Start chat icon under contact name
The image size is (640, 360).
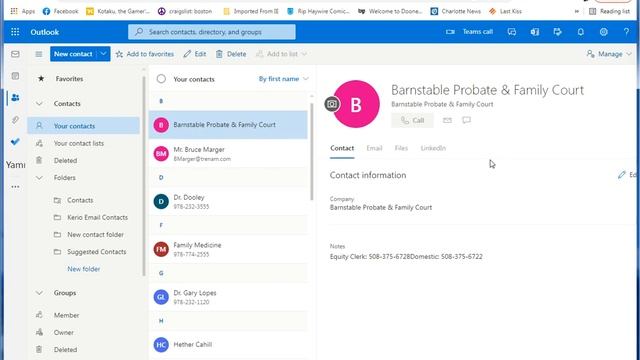(466, 120)
